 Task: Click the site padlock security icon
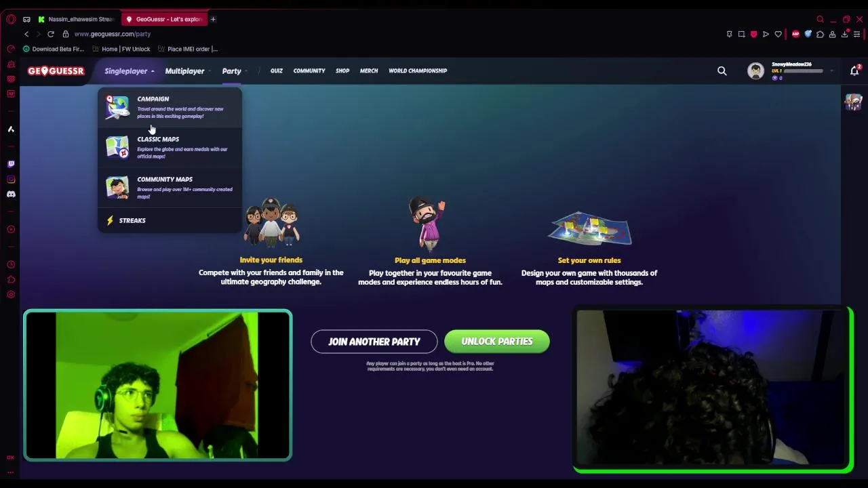pyautogui.click(x=66, y=34)
